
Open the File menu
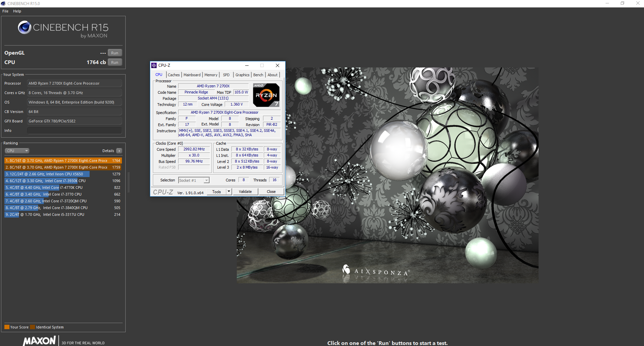coord(5,11)
